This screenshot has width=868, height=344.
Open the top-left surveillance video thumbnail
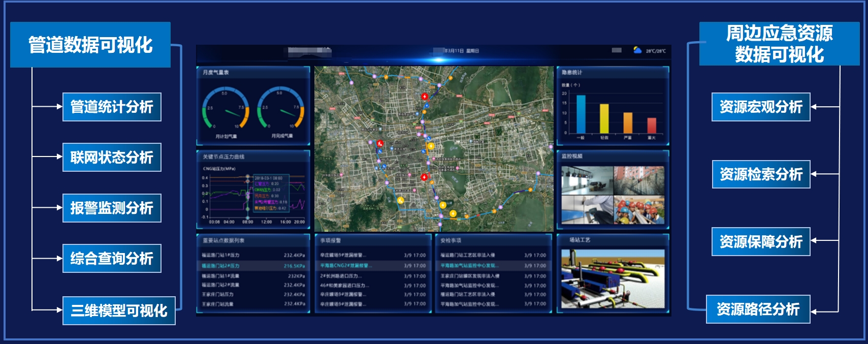tap(587, 180)
